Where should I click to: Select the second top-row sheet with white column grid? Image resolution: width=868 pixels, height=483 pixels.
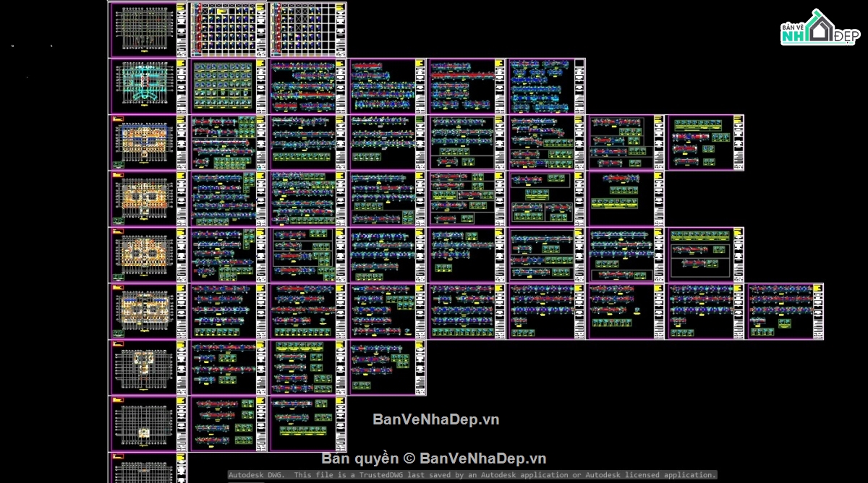pos(227,30)
